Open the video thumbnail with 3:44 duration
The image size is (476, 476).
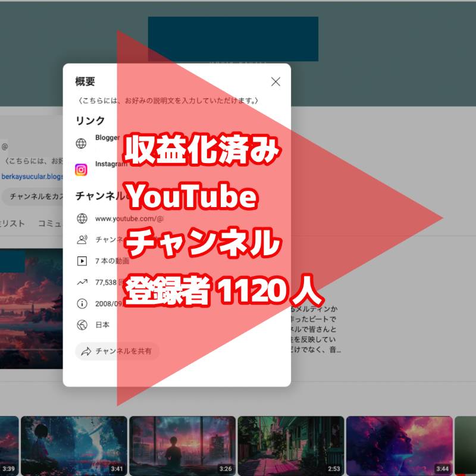point(399,445)
